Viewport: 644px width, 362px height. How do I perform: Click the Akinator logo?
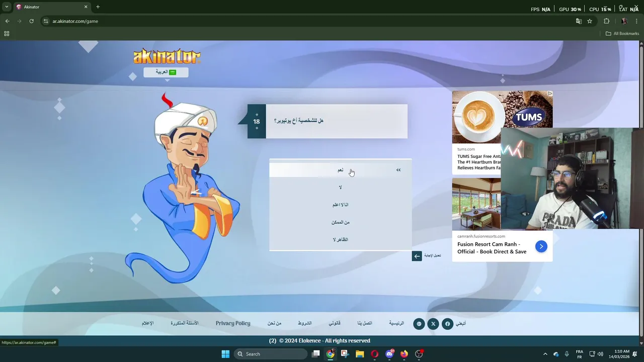coord(167,56)
